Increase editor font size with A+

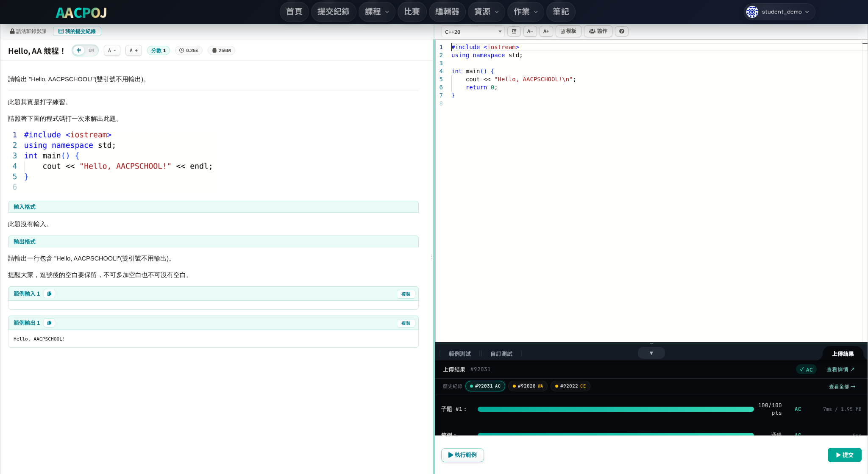(546, 31)
